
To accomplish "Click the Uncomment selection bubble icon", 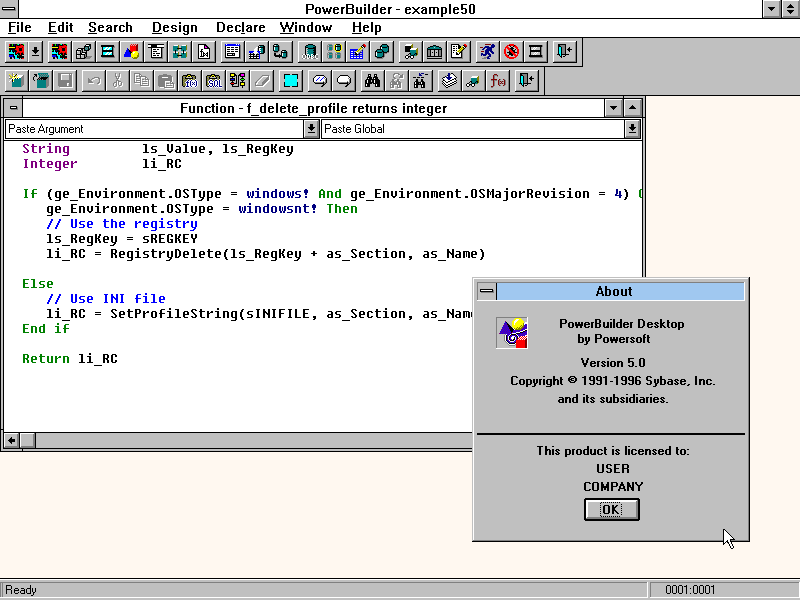I will click(x=344, y=81).
